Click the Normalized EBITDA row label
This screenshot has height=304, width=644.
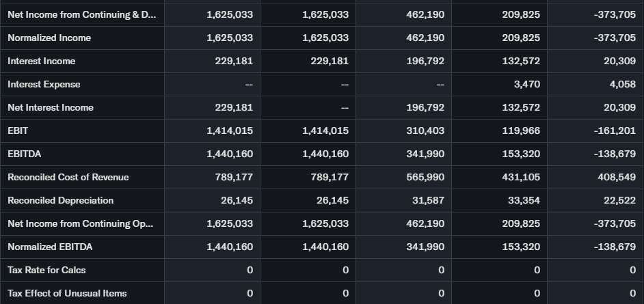point(50,247)
